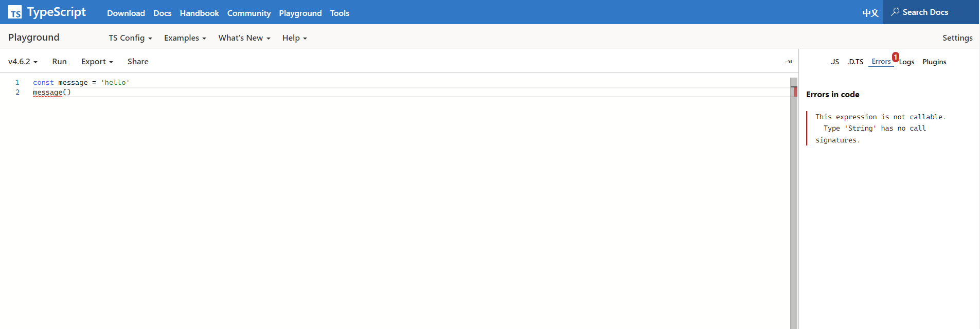Open the Examples dropdown
Screen dimensions: 980x329
coord(185,38)
